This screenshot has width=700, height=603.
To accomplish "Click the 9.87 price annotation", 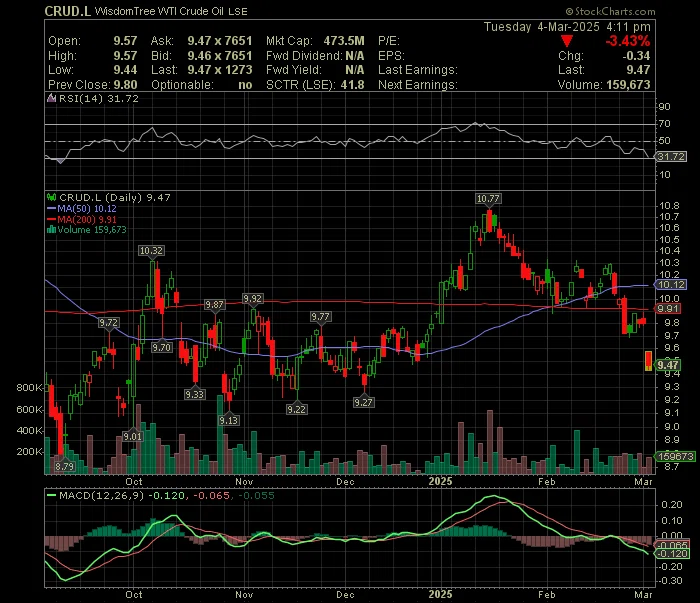I will click(214, 304).
